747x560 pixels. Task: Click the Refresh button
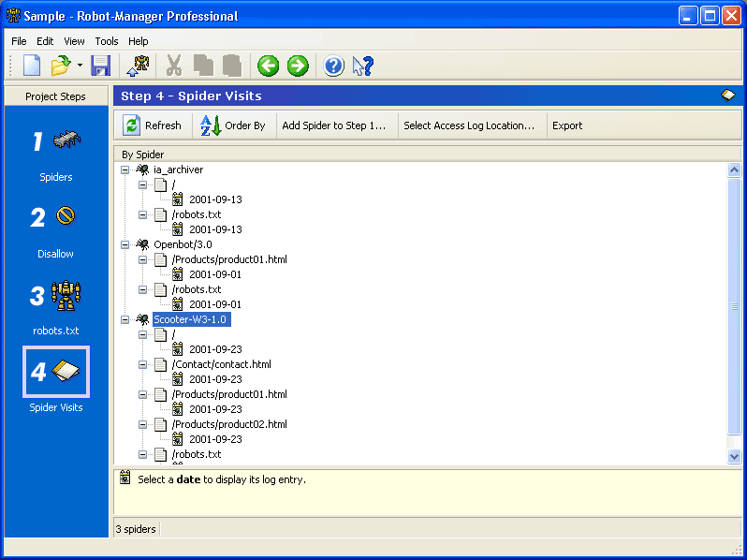[153, 125]
